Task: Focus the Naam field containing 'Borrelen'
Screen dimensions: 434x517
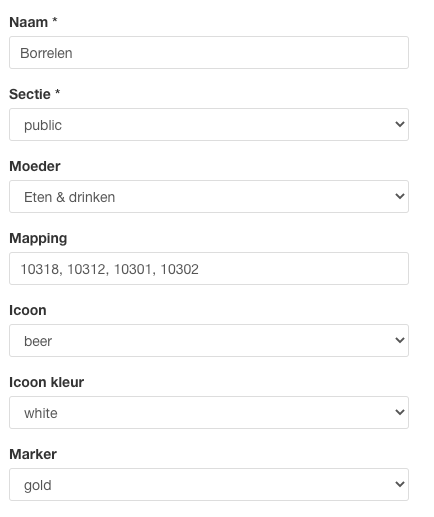Action: pyautogui.click(x=209, y=52)
